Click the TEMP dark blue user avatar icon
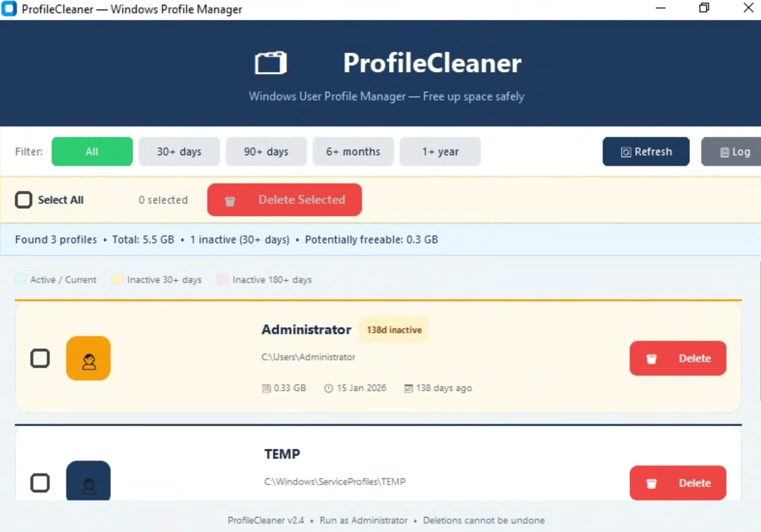 point(89,480)
